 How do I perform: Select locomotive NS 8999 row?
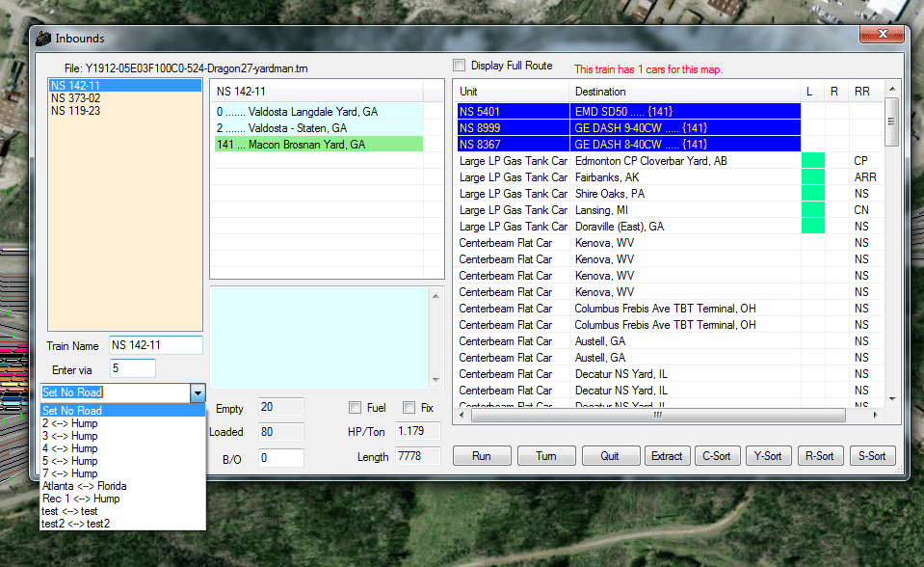[629, 128]
